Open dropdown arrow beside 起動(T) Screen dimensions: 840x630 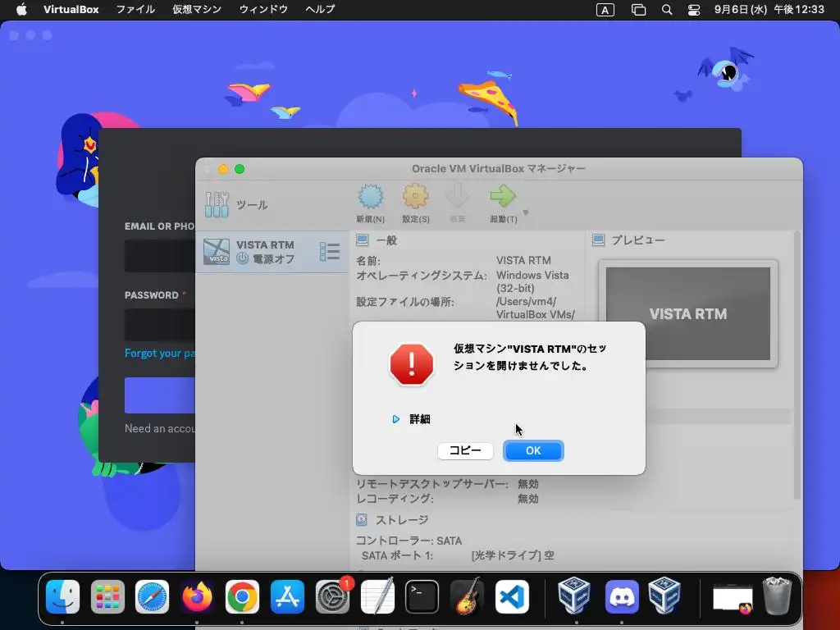tap(526, 212)
